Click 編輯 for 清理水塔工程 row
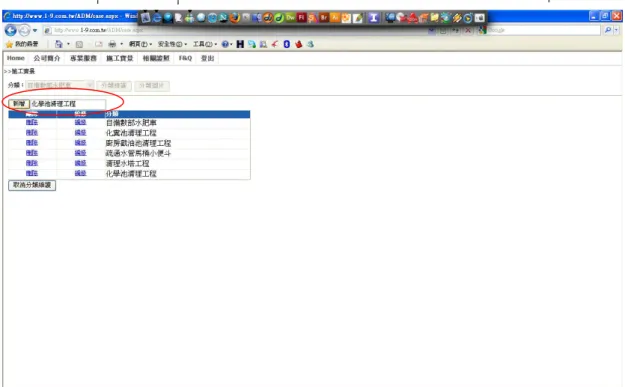625x387 pixels. click(x=81, y=163)
